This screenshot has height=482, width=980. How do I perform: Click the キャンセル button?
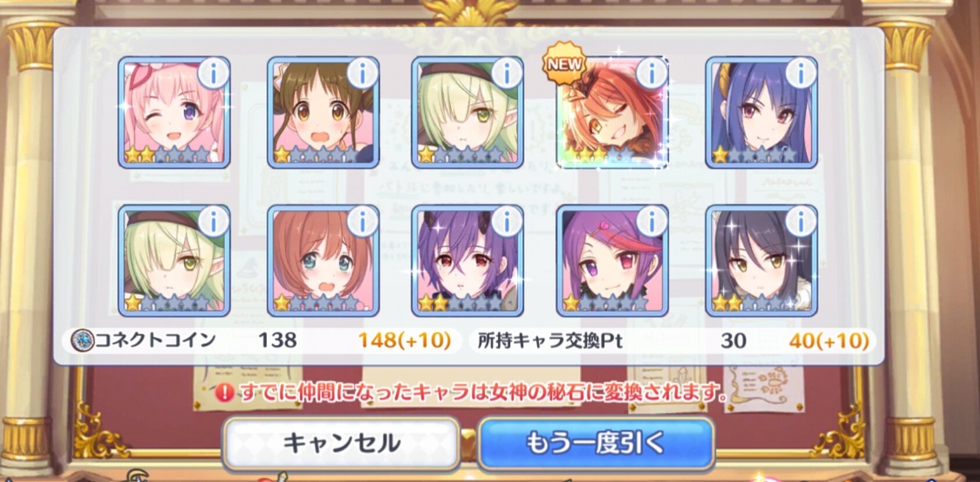[341, 444]
